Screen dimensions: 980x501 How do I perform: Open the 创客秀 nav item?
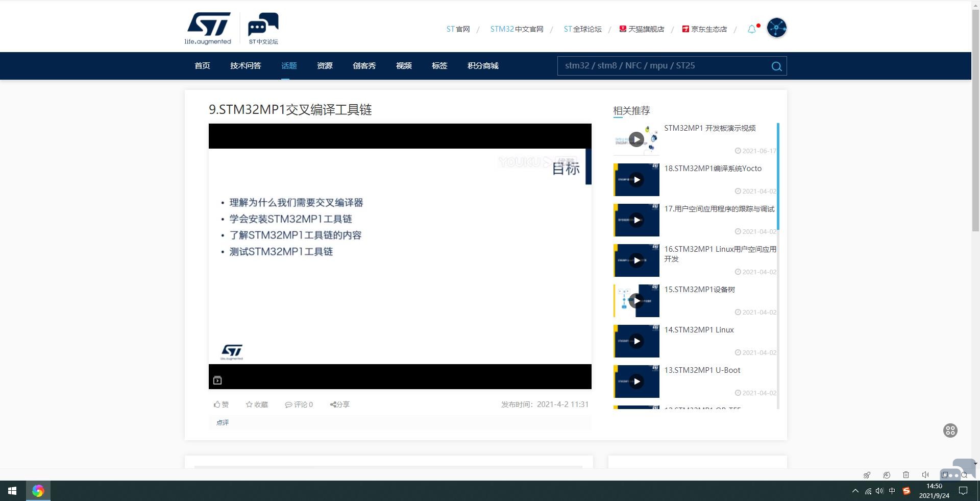pyautogui.click(x=364, y=66)
